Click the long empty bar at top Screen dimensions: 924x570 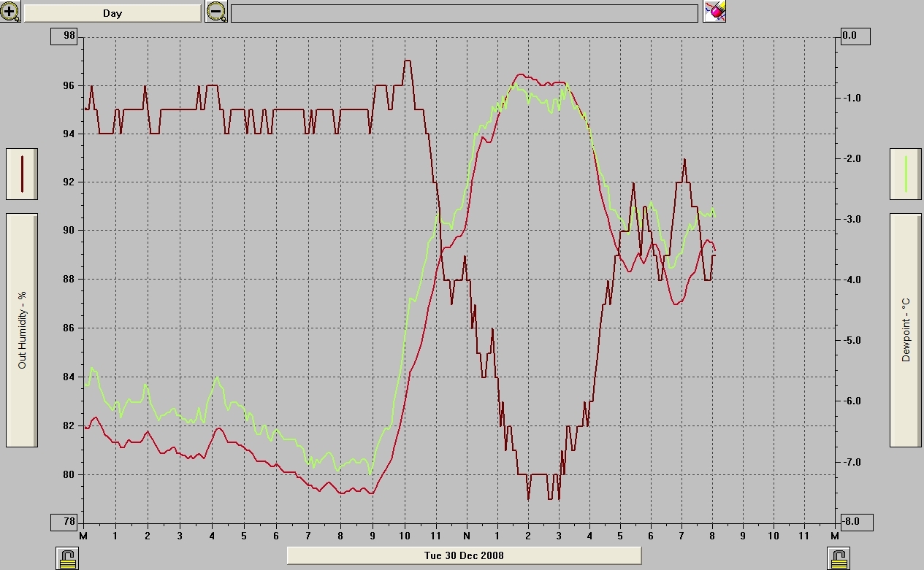click(x=465, y=13)
